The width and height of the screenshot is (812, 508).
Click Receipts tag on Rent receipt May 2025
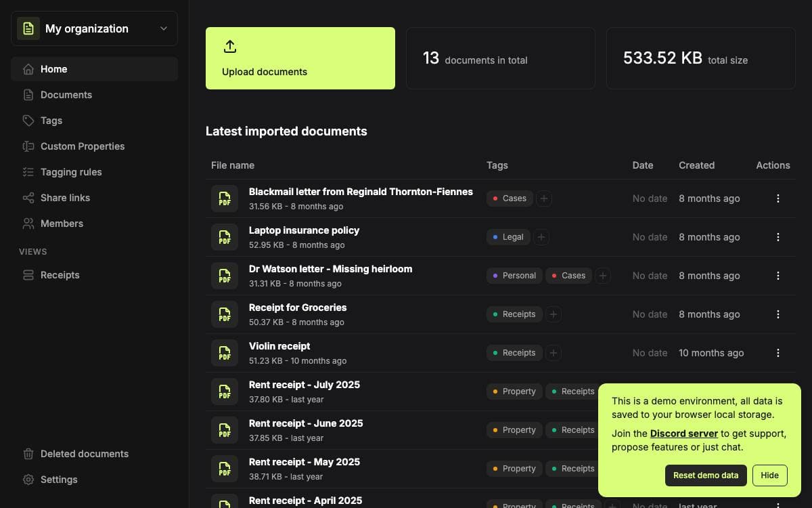click(572, 469)
